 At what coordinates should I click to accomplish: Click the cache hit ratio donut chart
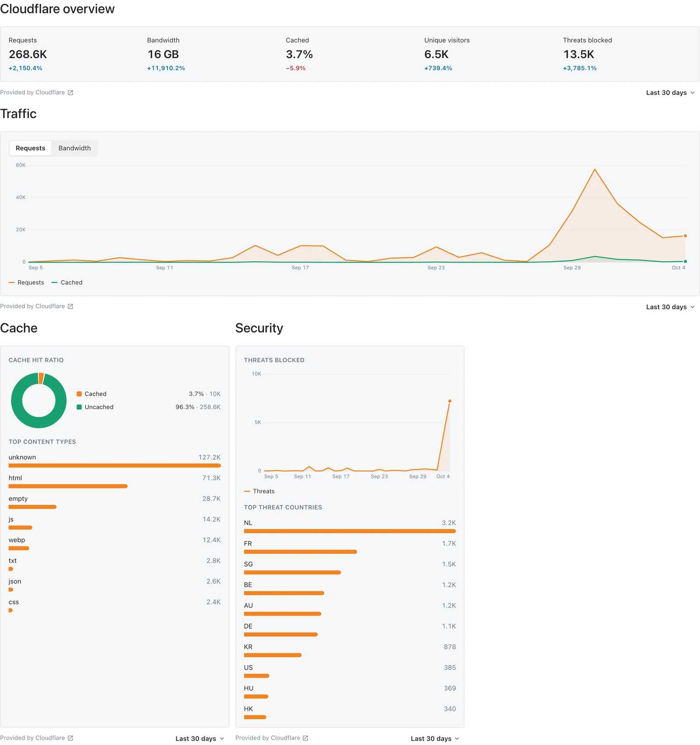pos(39,400)
